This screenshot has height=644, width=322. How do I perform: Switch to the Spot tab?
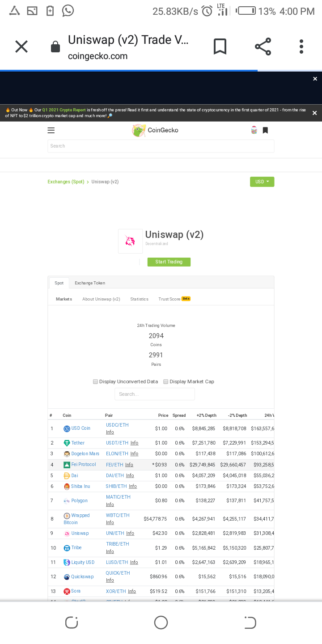59,283
